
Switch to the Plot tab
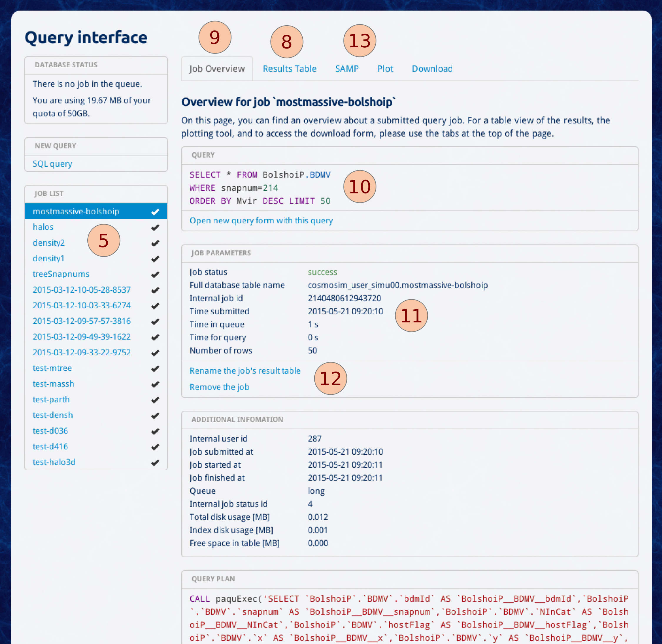tap(385, 69)
